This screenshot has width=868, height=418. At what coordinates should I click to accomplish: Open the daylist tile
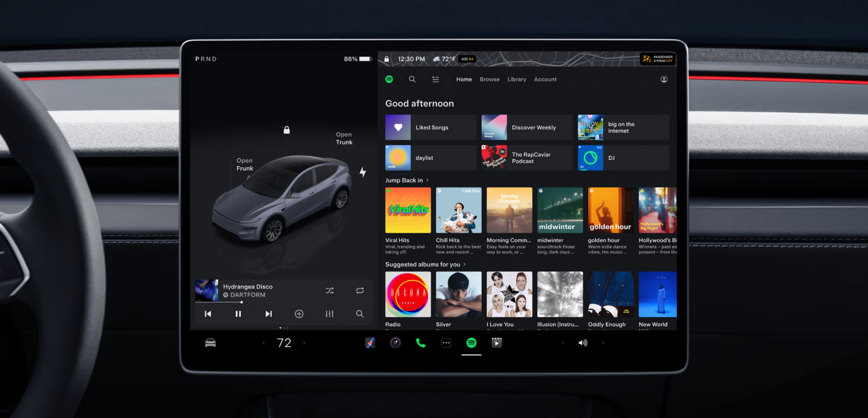[x=431, y=158]
